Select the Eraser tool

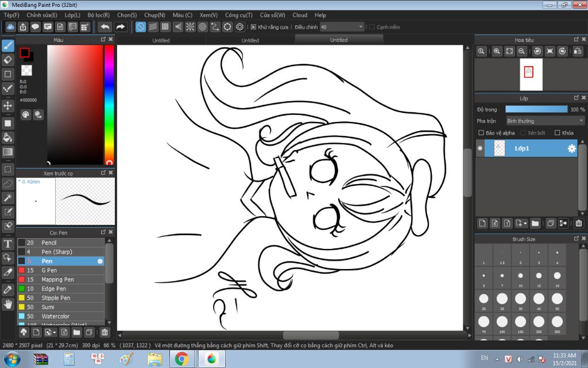(8, 60)
